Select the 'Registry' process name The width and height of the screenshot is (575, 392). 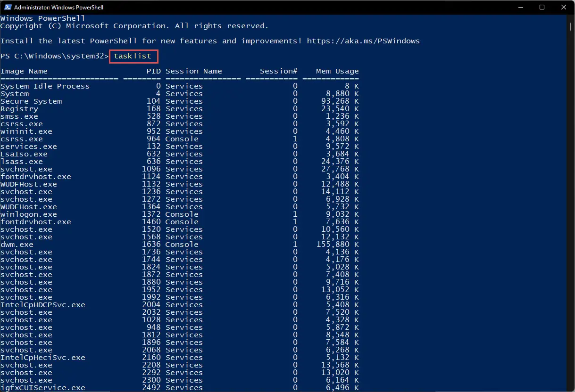tap(19, 109)
